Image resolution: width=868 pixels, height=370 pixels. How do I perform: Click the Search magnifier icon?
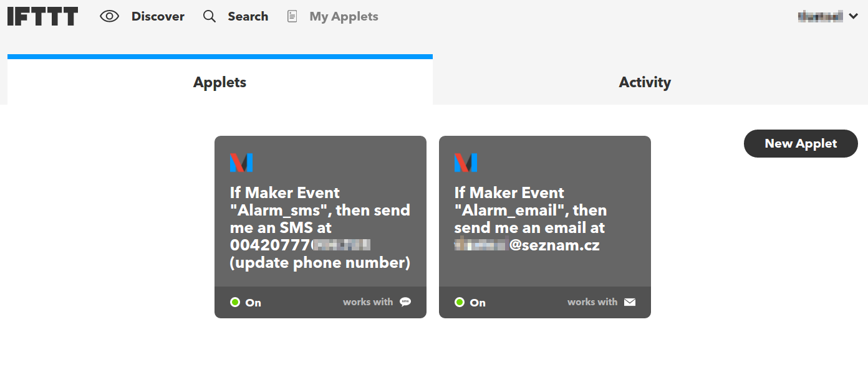[x=210, y=17]
